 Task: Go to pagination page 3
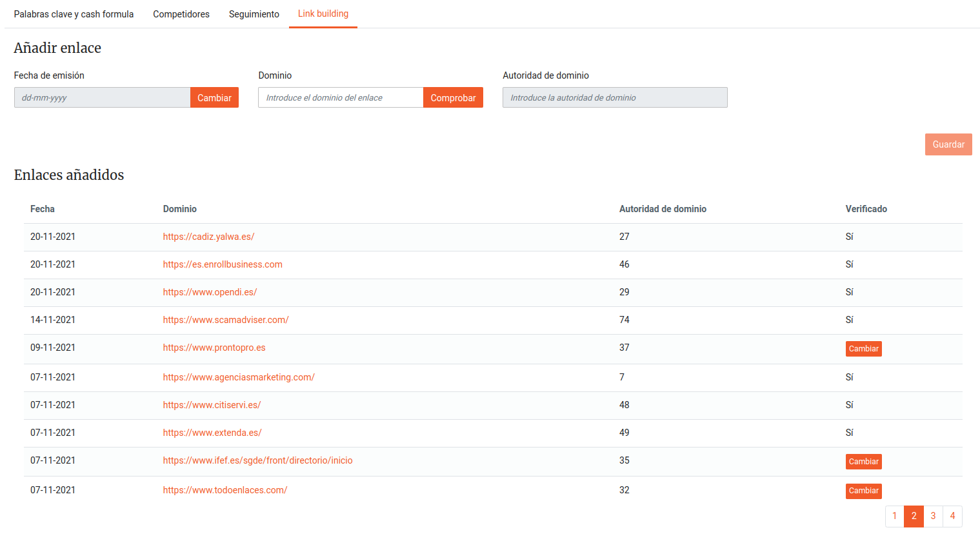click(933, 516)
